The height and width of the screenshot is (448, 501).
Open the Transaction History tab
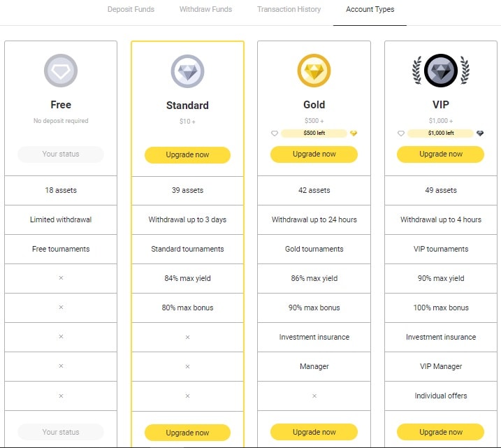point(289,10)
